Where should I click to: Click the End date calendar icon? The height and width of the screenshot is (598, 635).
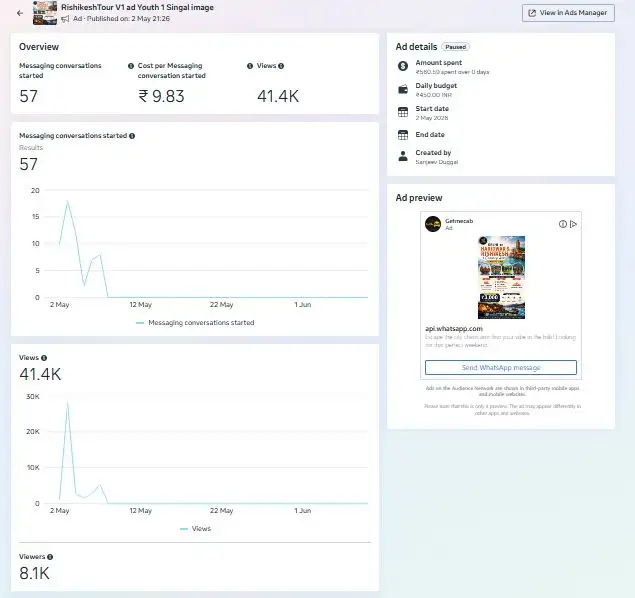coord(403,135)
